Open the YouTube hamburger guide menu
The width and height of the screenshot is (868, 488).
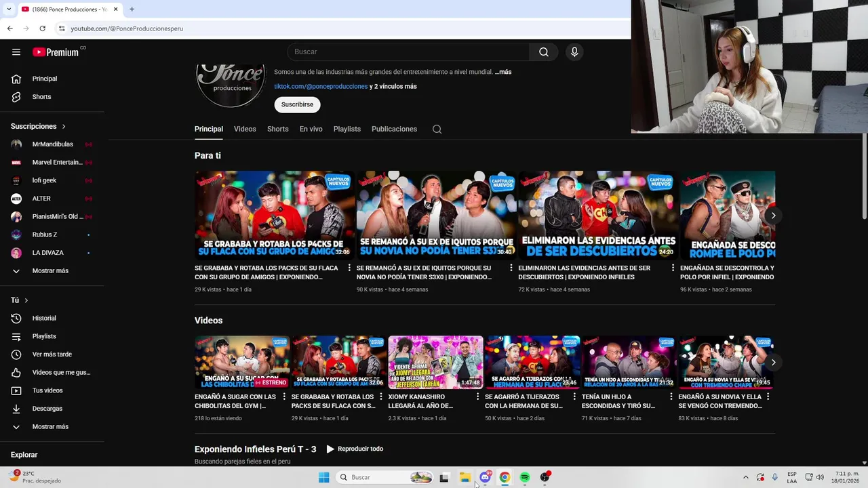click(x=16, y=52)
